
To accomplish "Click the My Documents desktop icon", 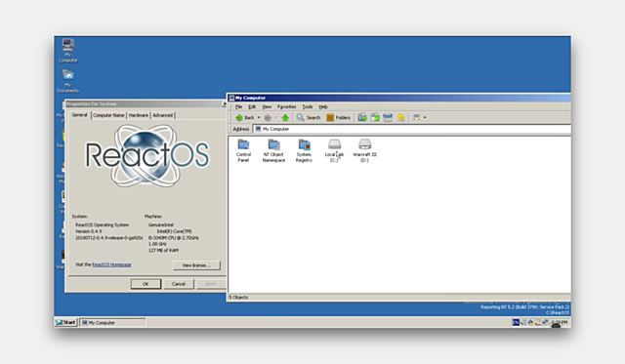I will tap(67, 81).
